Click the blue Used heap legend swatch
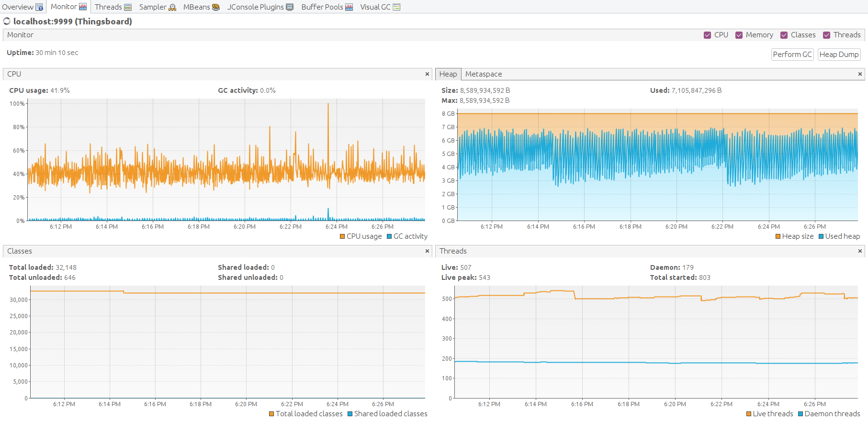 click(821, 236)
